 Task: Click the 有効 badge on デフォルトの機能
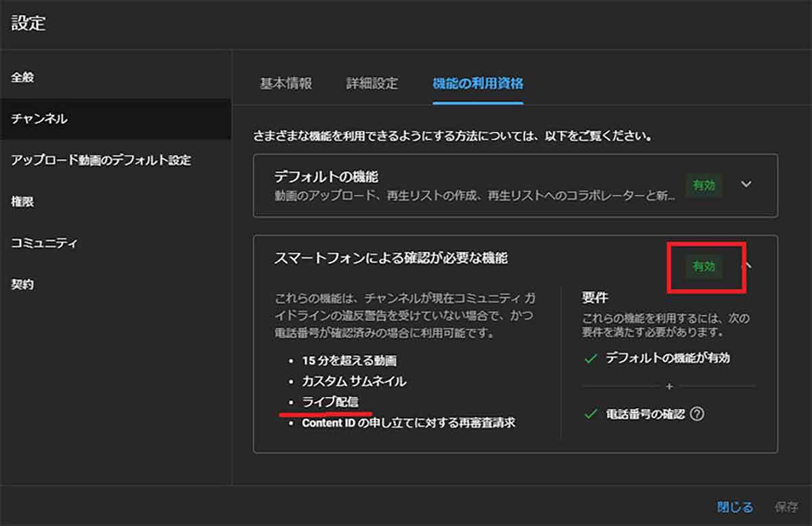click(x=704, y=185)
